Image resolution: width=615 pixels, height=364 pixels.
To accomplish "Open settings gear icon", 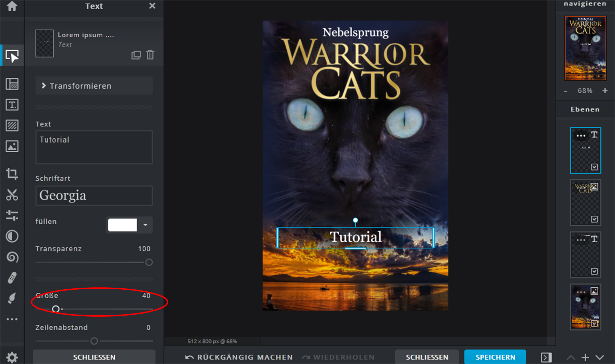I will pyautogui.click(x=12, y=357).
